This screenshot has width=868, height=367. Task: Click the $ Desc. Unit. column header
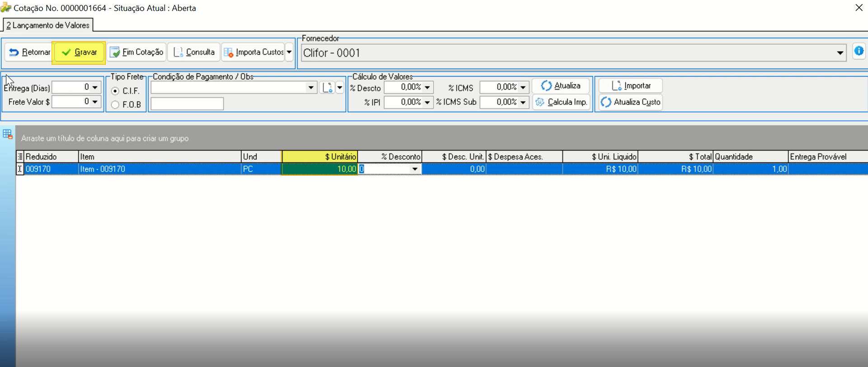click(454, 157)
